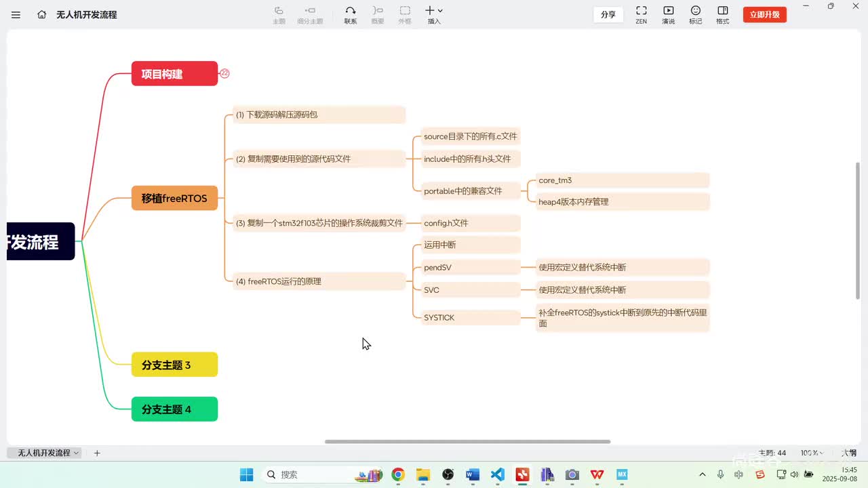Screen dimensions: 868x488
Task: Select the 运用中断 topic
Action: pos(471,245)
